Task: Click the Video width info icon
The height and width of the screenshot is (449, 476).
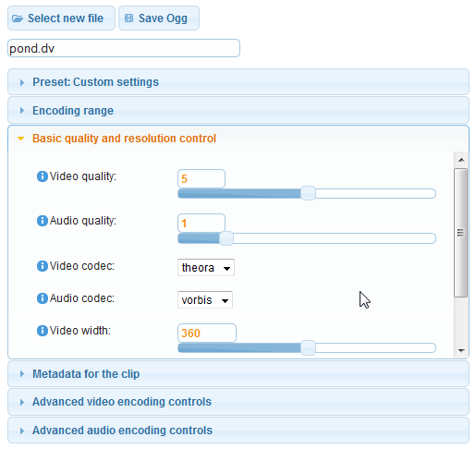Action: pyautogui.click(x=43, y=331)
